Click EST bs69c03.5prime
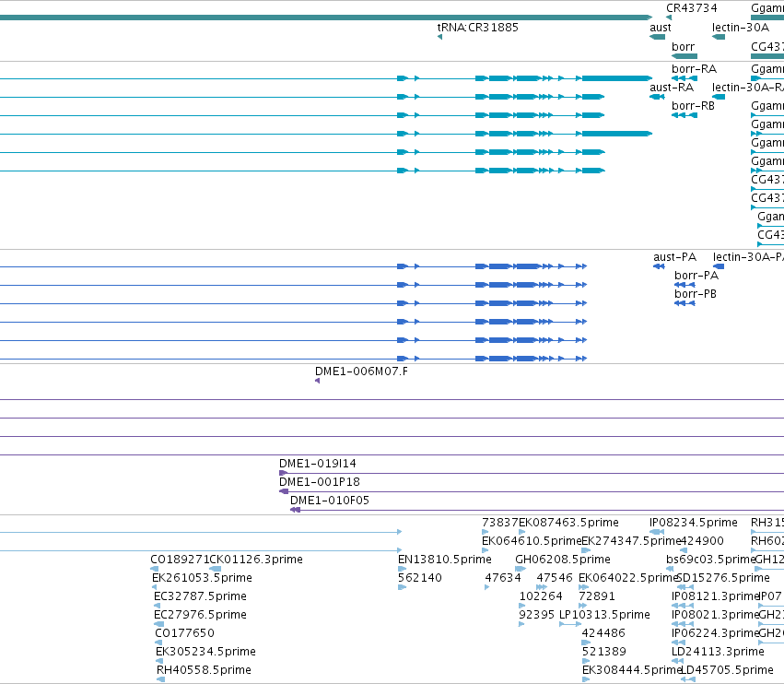The height and width of the screenshot is (684, 784). [710, 560]
